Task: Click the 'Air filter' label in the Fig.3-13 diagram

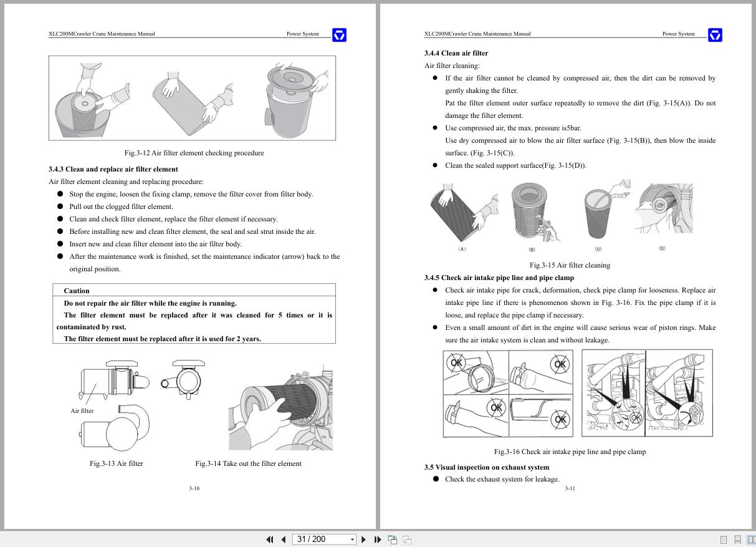Action: 82,410
